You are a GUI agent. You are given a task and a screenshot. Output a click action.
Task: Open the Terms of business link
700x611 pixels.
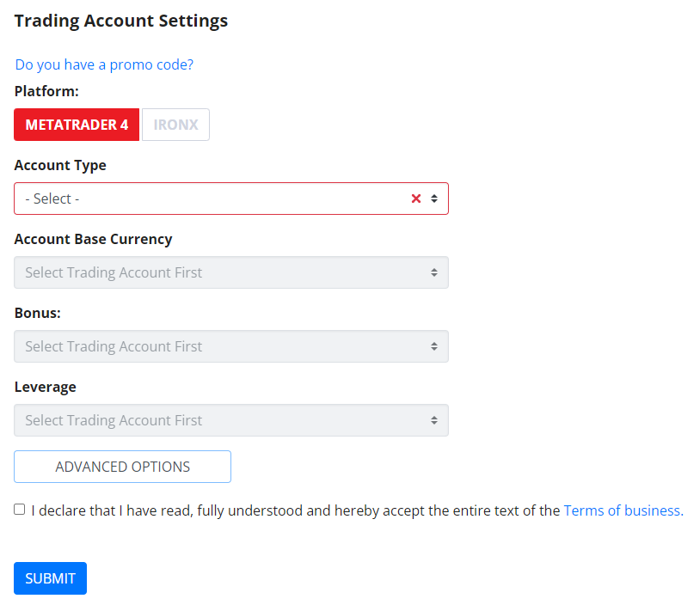(x=623, y=510)
